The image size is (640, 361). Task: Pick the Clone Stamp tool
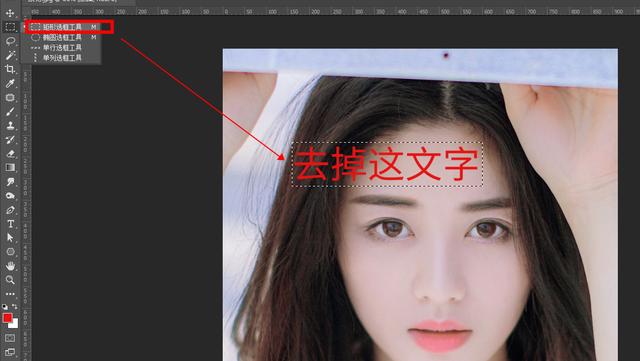pos(10,125)
